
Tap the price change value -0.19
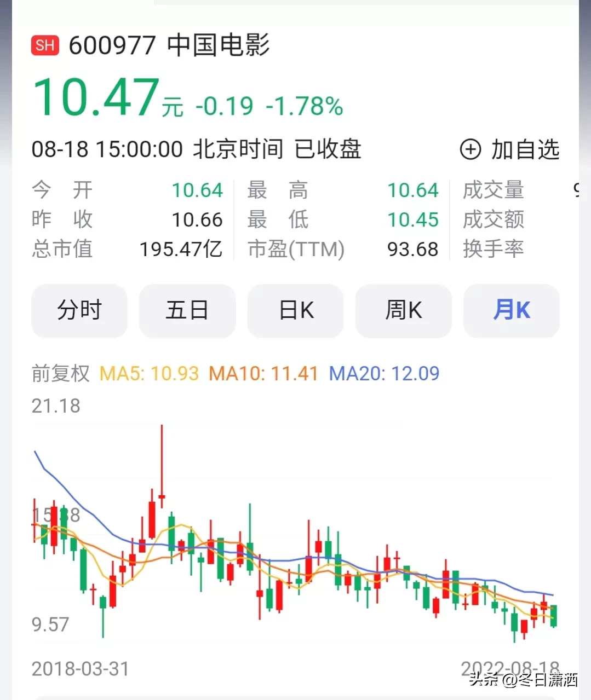tap(225, 106)
